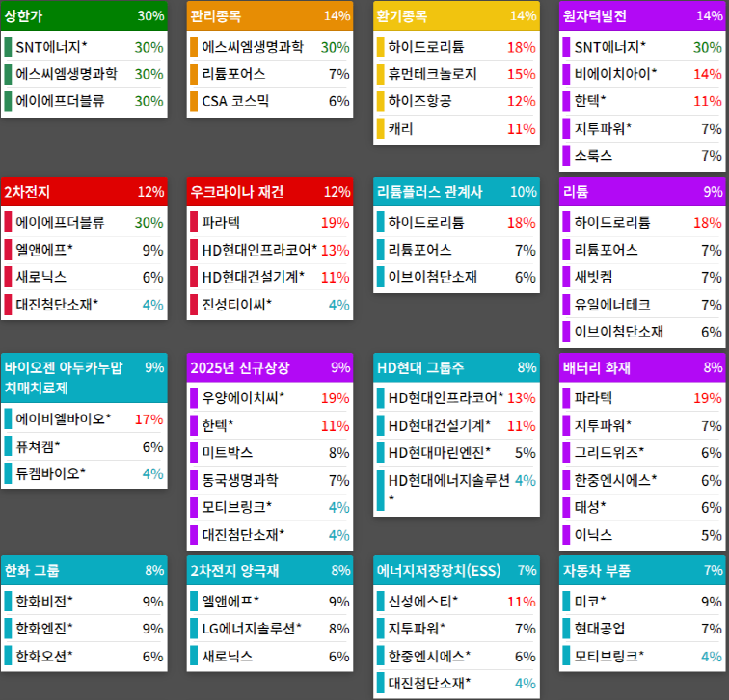This screenshot has width=729, height=700.
Task: Select 미트박스 stock row
Action: [x=270, y=453]
